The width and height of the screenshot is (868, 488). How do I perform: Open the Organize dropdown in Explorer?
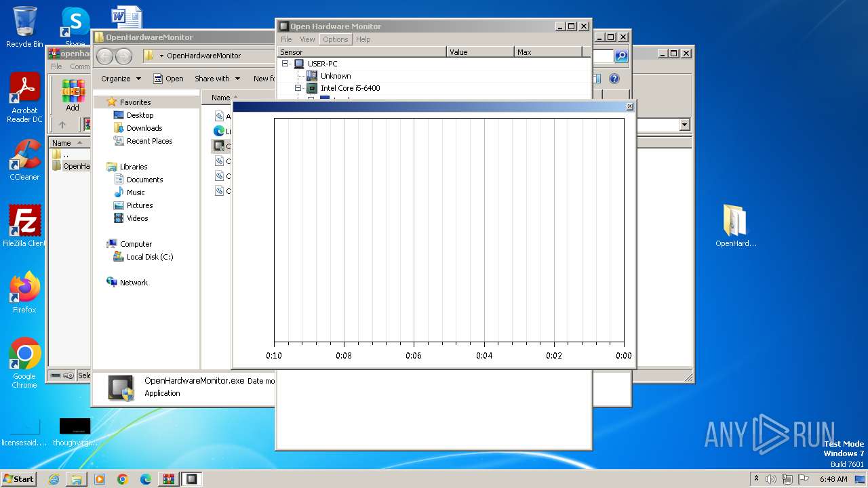[x=121, y=79]
